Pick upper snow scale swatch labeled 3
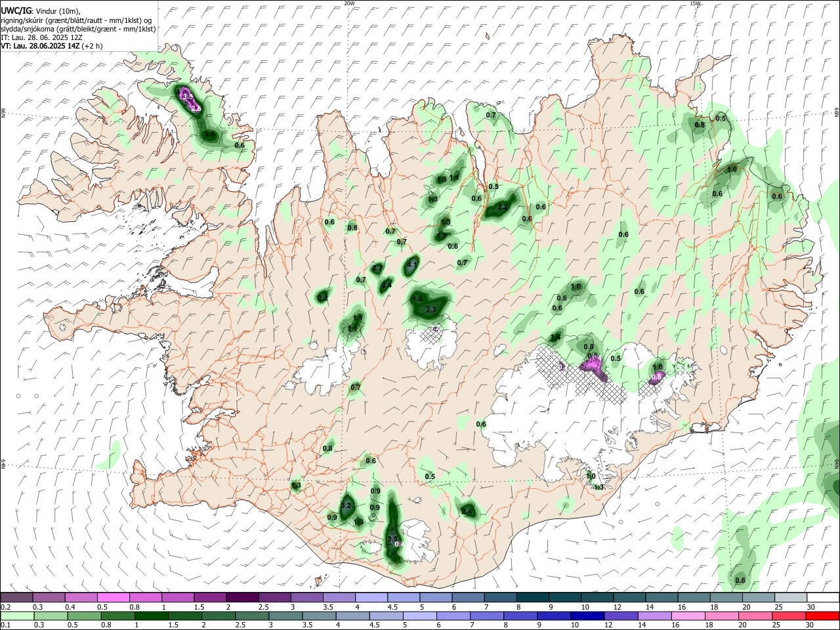Viewport: 840px width, 630px height. [x=306, y=597]
